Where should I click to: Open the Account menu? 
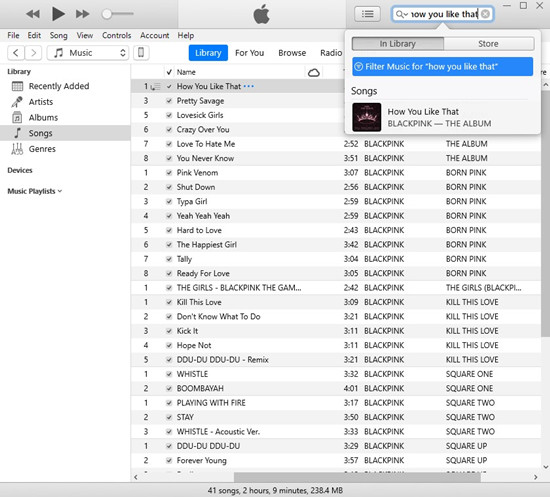click(154, 35)
